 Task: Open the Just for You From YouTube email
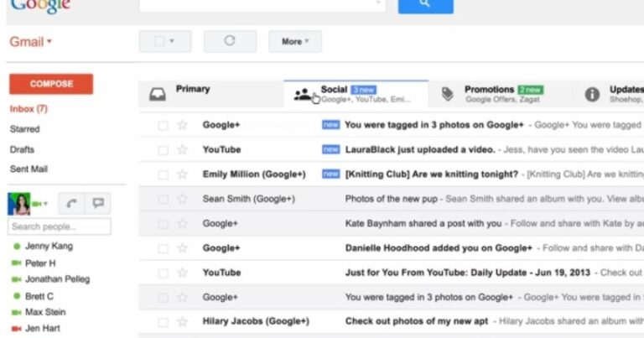point(467,273)
